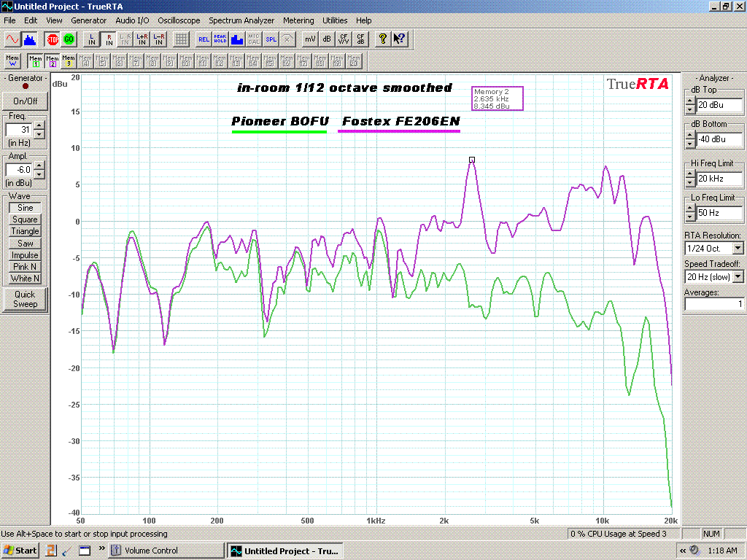Click the dB units button
The height and width of the screenshot is (560, 747).
pyautogui.click(x=327, y=39)
